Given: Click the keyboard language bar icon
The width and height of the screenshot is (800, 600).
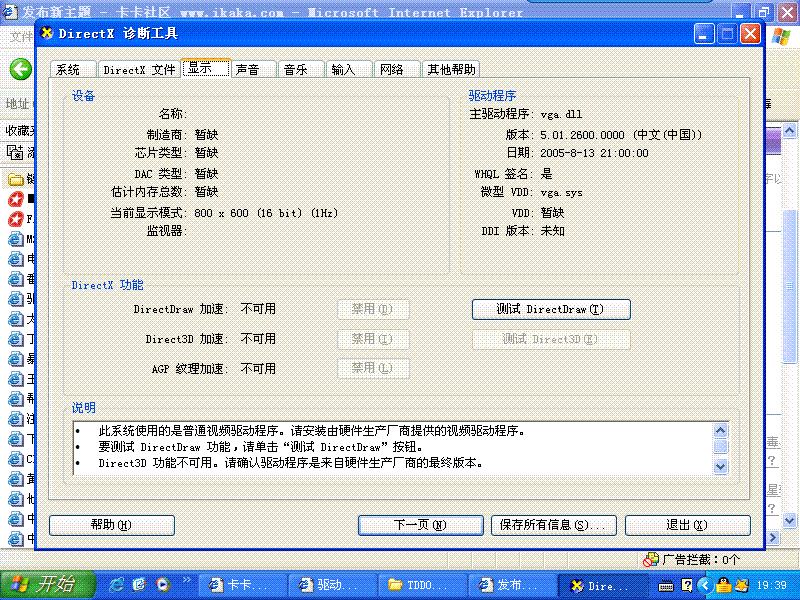Looking at the screenshot, I should click(x=665, y=586).
